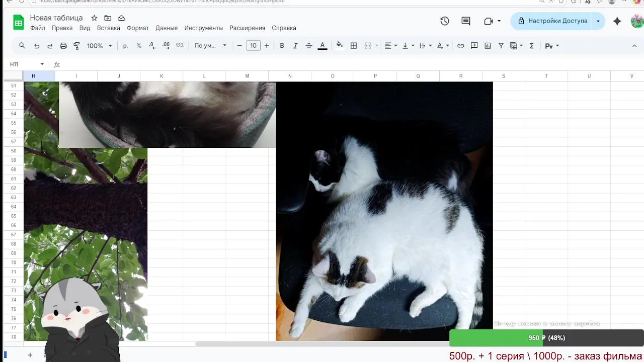Select row 60 header

coord(14,169)
